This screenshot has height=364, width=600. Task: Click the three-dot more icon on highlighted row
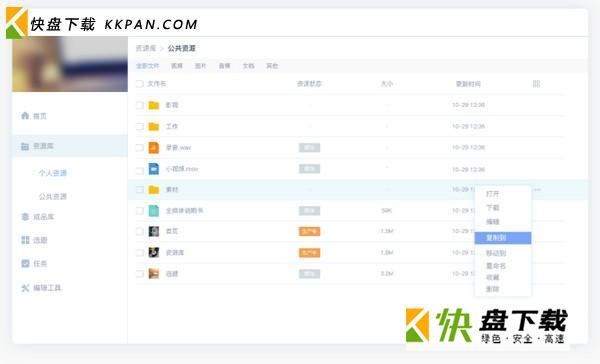(x=537, y=189)
